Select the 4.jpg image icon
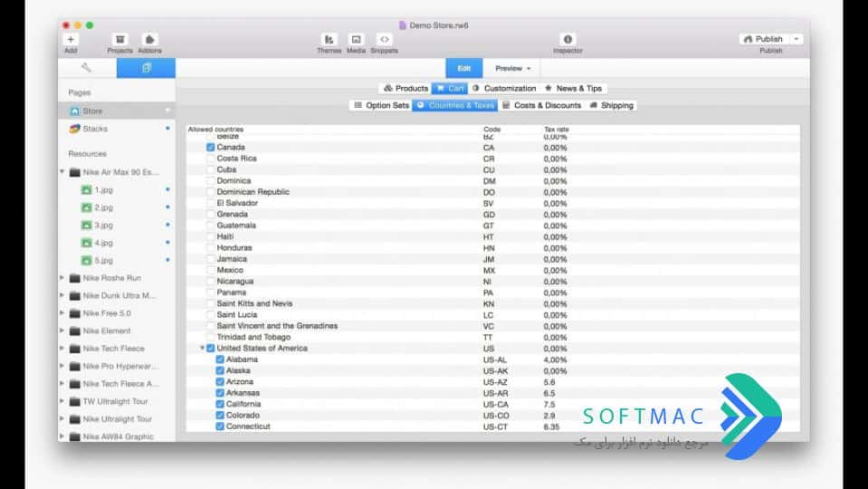This screenshot has height=489, width=868. tap(86, 243)
